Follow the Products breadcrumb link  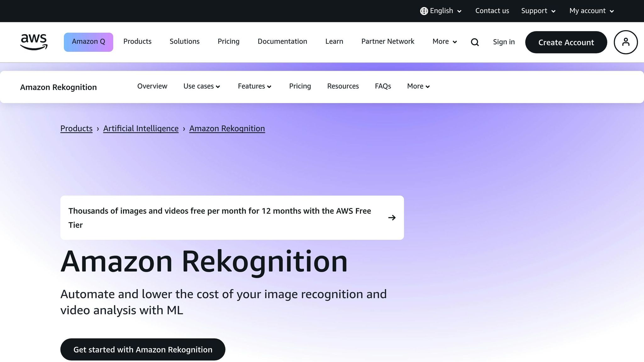[x=76, y=129]
